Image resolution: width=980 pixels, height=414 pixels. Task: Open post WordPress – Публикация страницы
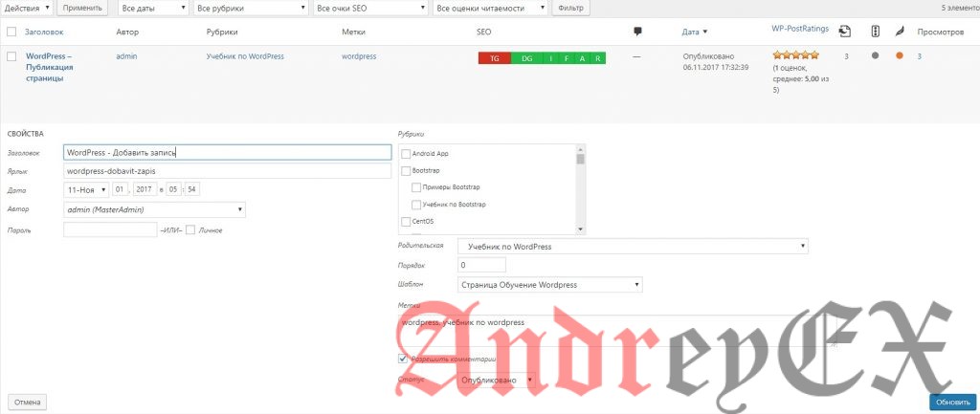50,68
